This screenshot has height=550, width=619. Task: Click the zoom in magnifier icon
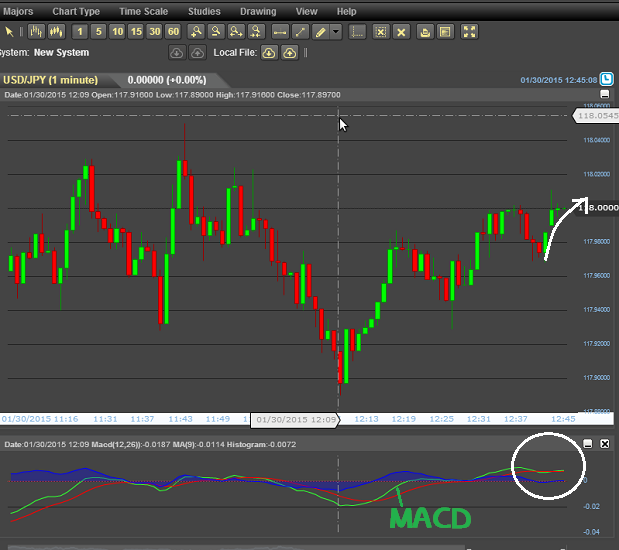point(196,32)
